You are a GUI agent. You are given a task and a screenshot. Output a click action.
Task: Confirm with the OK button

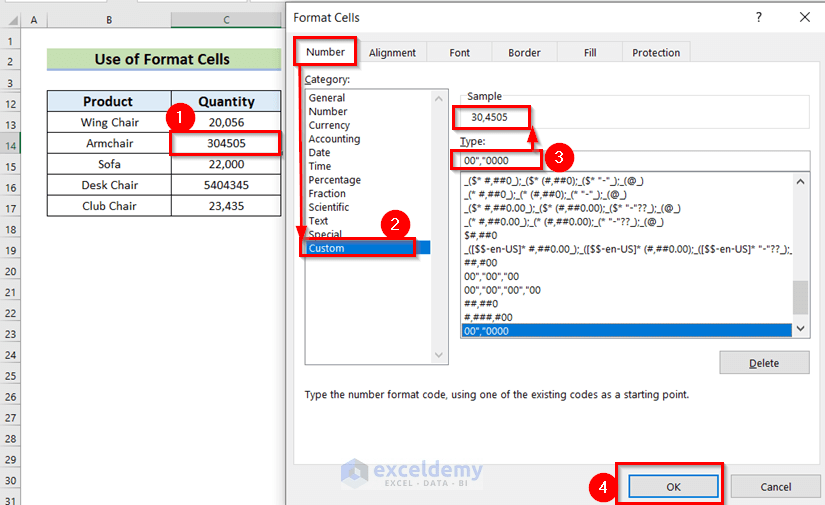(x=673, y=487)
